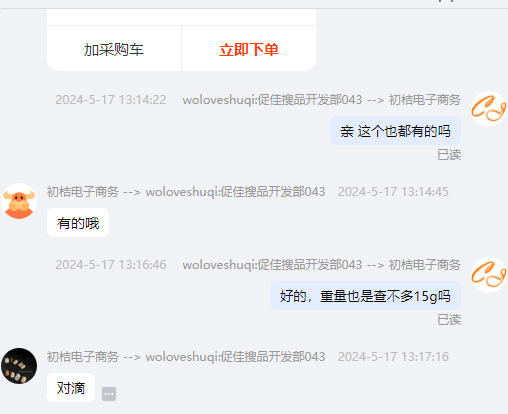
Task: Select the message bubble 有的哦
Action: (78, 223)
